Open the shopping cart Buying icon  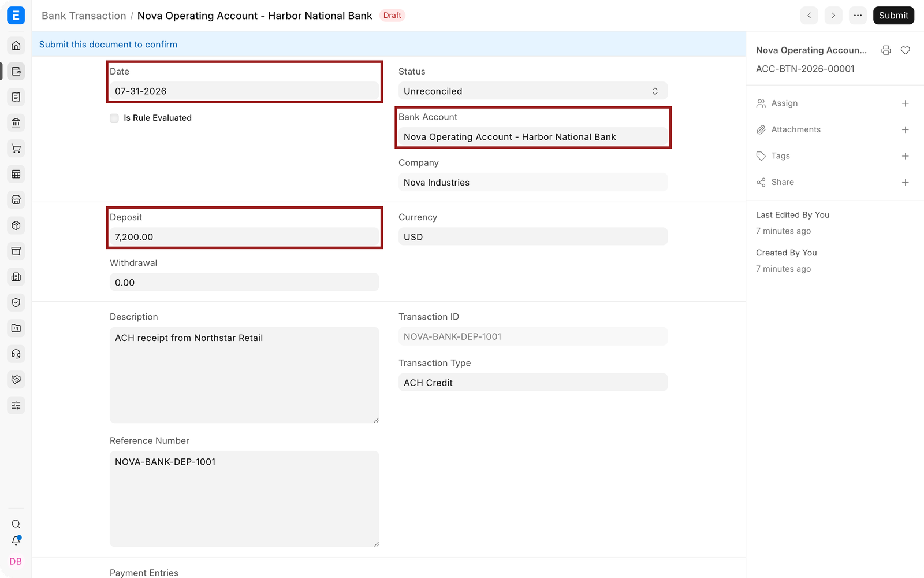(x=16, y=149)
